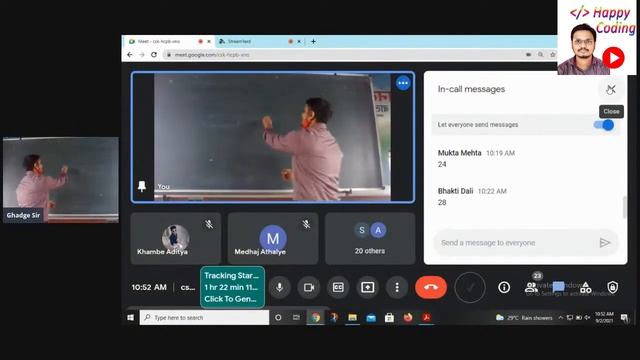640x360 pixels.
Task: Close the Meet browser tab
Action: coord(209,41)
